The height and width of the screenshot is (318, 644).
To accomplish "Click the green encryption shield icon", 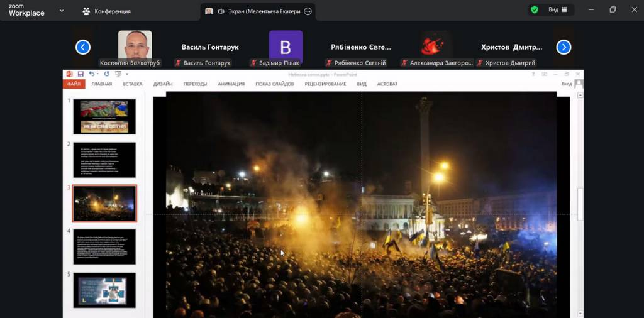I will 535,10.
